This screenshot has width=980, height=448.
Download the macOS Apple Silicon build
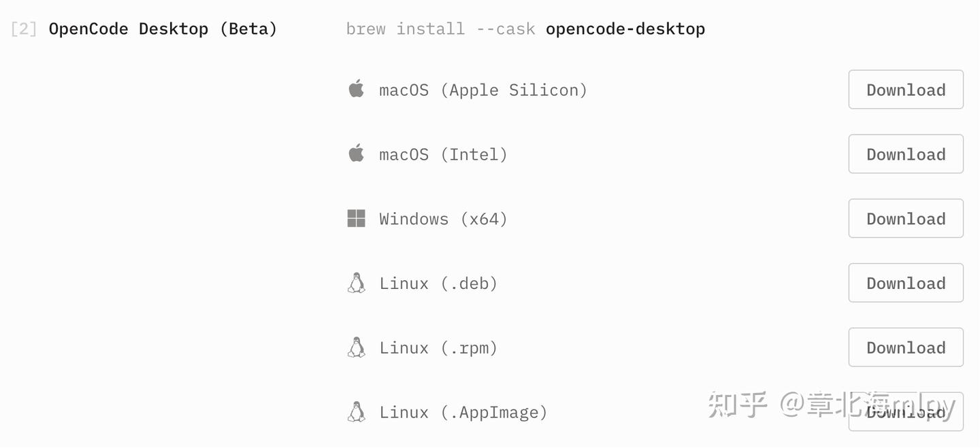(x=905, y=90)
